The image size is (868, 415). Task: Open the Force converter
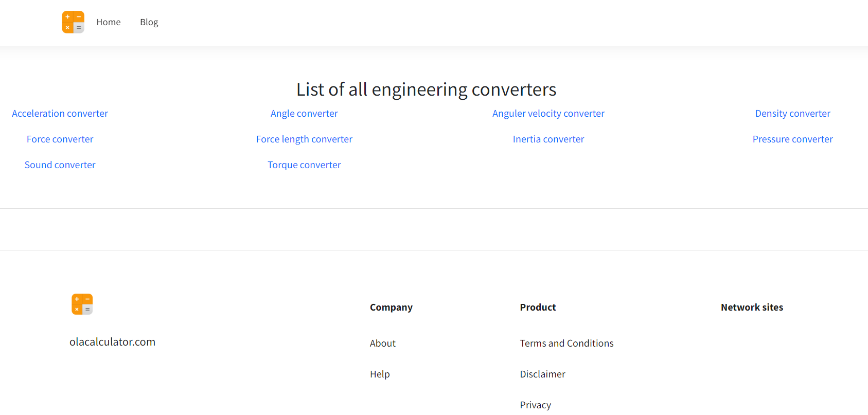pos(60,139)
